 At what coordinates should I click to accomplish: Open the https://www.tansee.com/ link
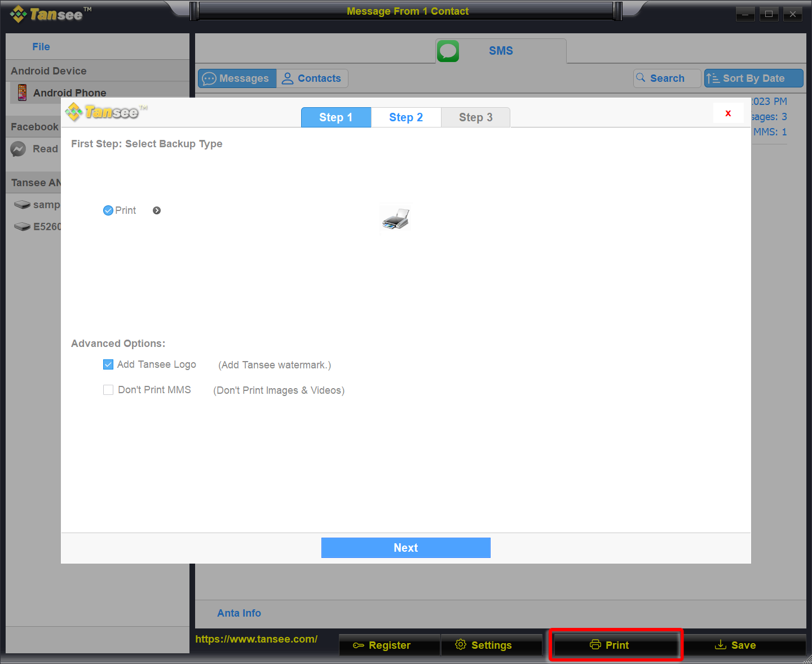pyautogui.click(x=256, y=639)
